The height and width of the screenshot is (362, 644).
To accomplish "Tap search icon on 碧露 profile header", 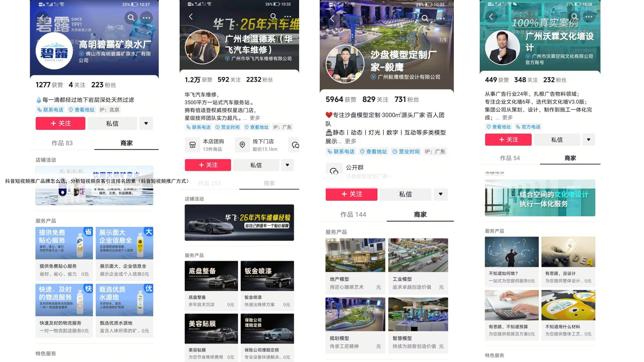I will click(131, 18).
